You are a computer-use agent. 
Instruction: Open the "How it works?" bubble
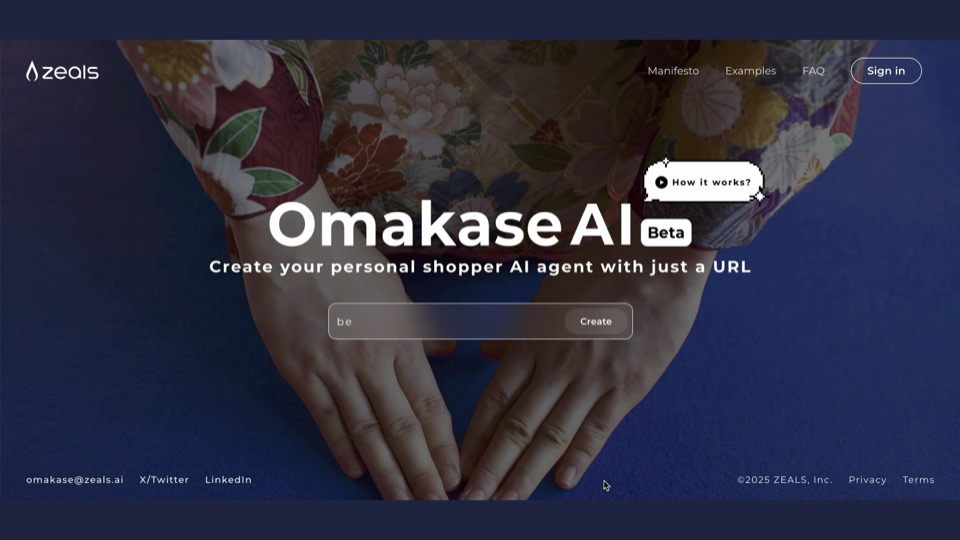(x=703, y=182)
